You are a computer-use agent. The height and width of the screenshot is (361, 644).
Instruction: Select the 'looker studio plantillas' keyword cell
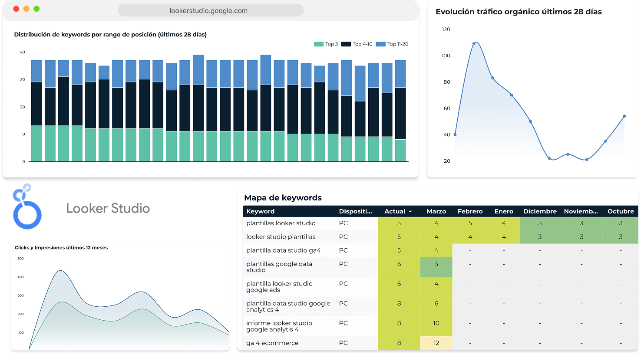click(281, 237)
